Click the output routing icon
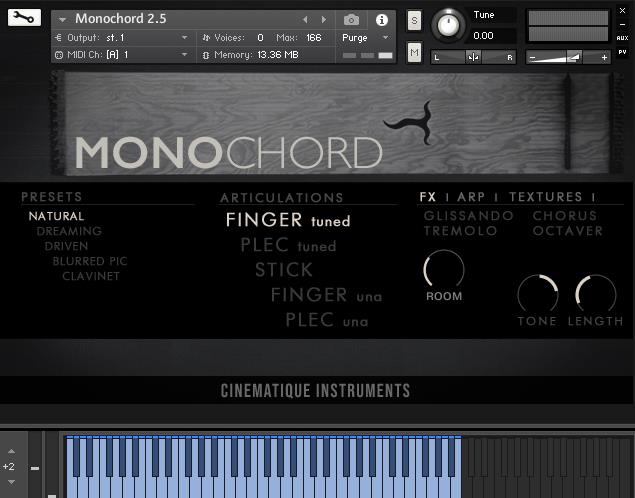 (58, 38)
